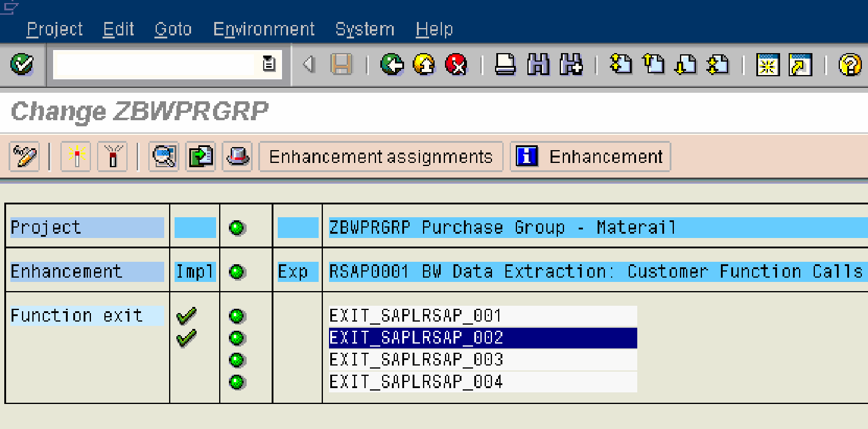Go to Previous Page icon
Screen dimensions: 868x429
[x=653, y=65]
